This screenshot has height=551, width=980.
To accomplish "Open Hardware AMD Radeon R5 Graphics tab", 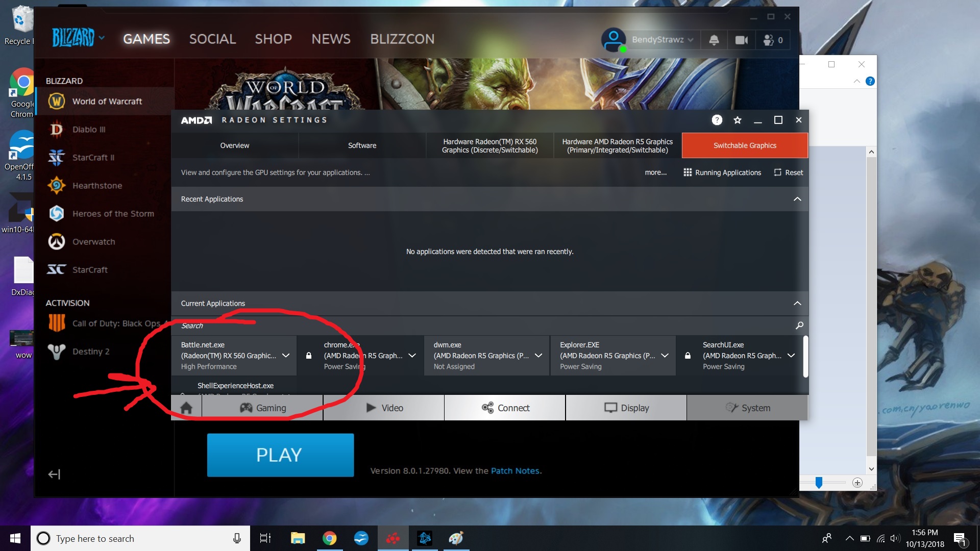I will (618, 145).
